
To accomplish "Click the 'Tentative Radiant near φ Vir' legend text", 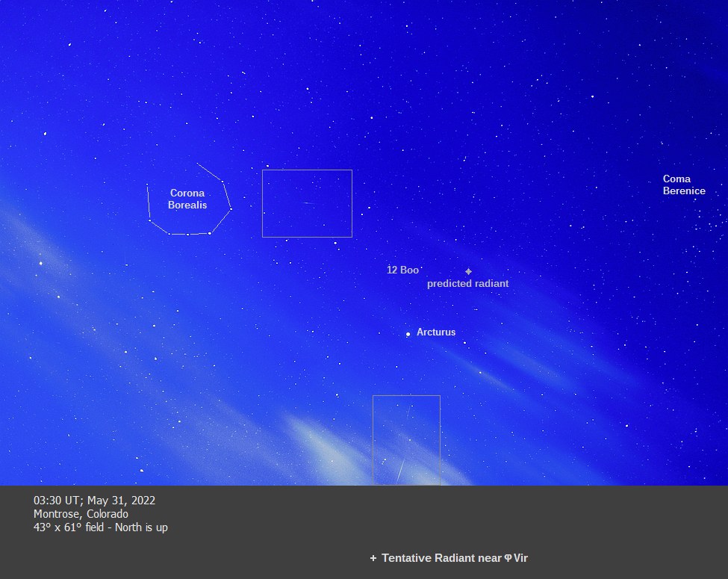I will pyautogui.click(x=454, y=558).
